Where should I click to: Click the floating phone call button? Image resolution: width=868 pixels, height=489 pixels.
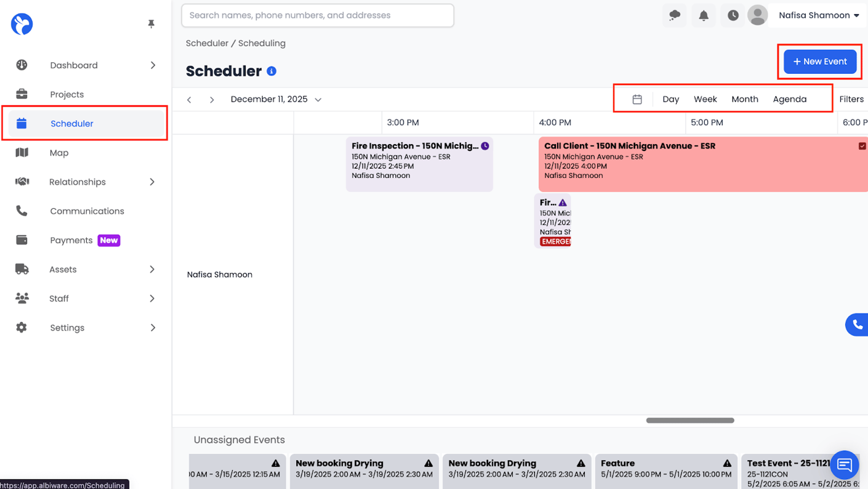coord(857,325)
